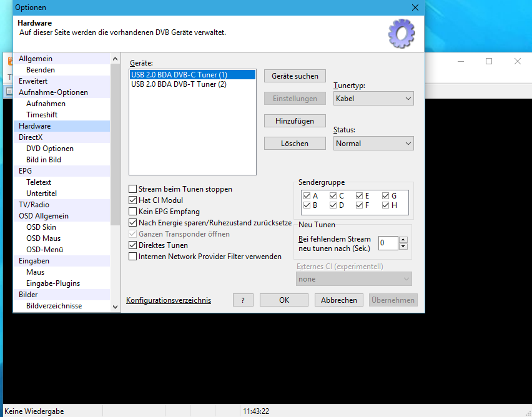Minimize the background DVBViewer window

click(x=461, y=61)
